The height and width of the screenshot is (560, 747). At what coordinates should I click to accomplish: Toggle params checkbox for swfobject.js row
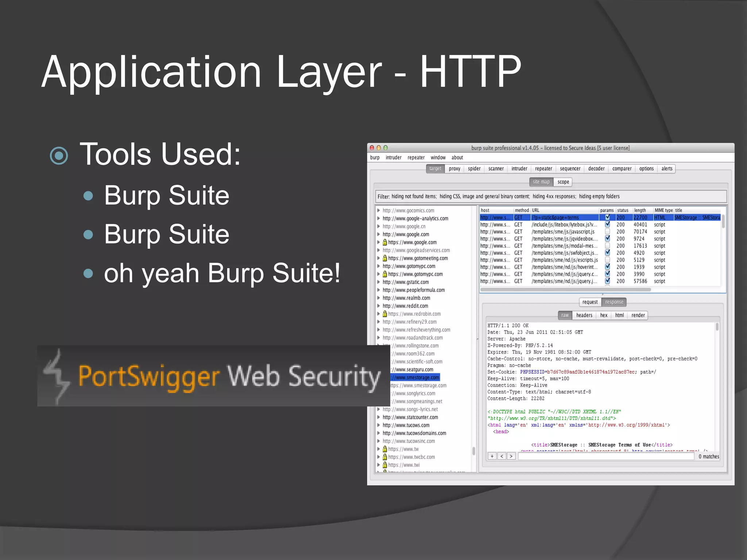tap(607, 253)
